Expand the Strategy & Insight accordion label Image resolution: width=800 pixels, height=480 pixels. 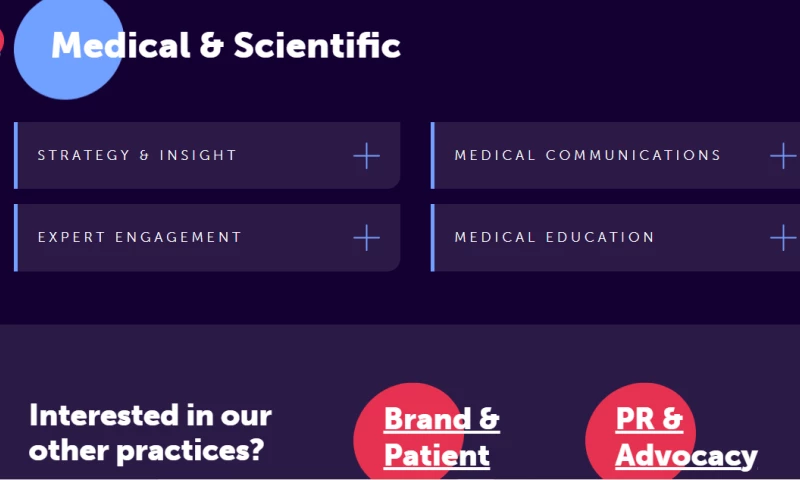tap(137, 156)
